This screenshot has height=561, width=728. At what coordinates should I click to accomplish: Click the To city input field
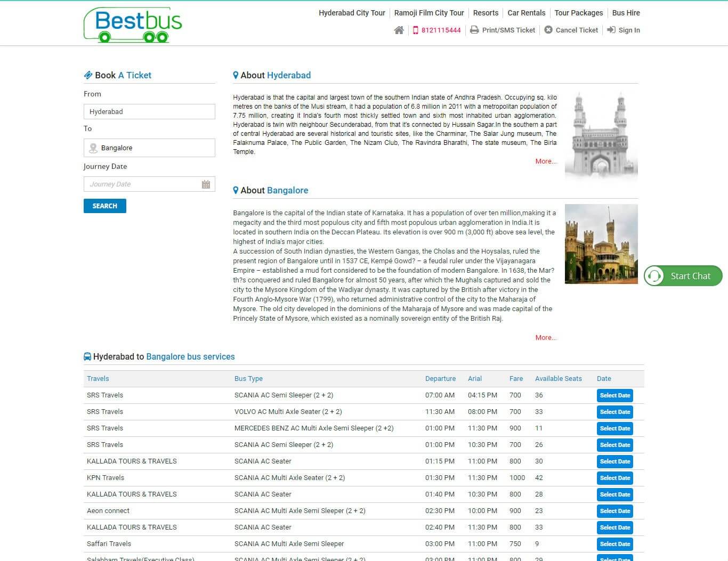tap(149, 148)
